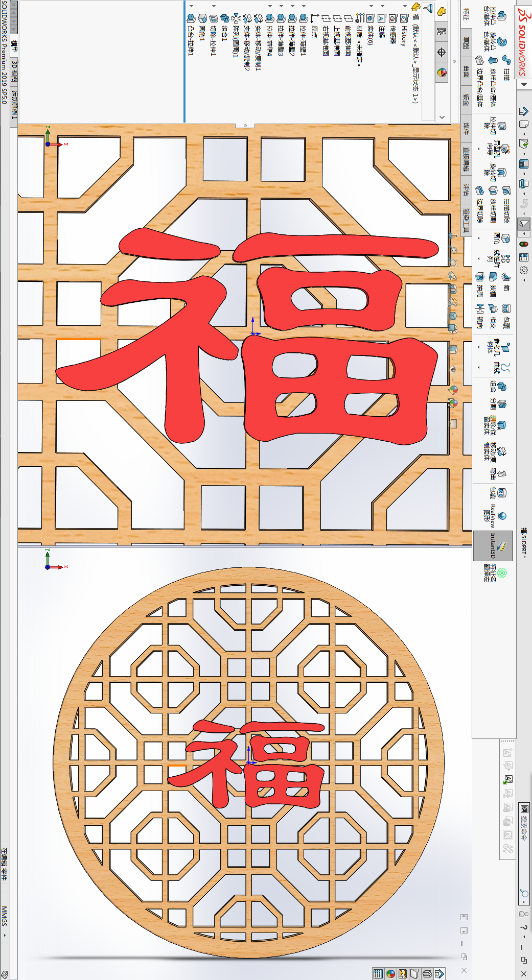Viewport: 532px width, 980px height.
Task: Open the 异型孔向导 dropdown arrow
Action: pyautogui.click(x=479, y=149)
